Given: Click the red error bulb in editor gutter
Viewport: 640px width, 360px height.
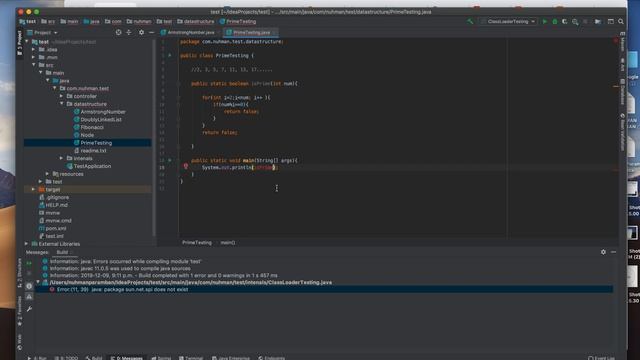Looking at the screenshot, I should pos(186,166).
